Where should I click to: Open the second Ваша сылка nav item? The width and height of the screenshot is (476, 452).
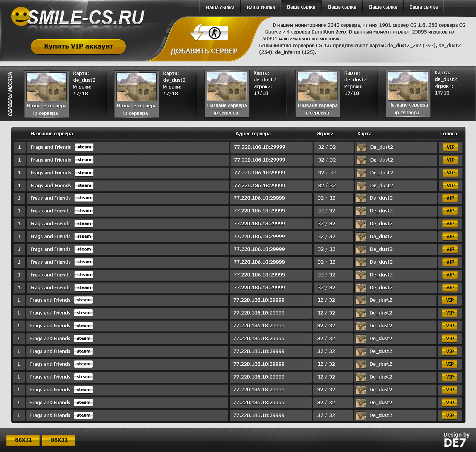(261, 7)
